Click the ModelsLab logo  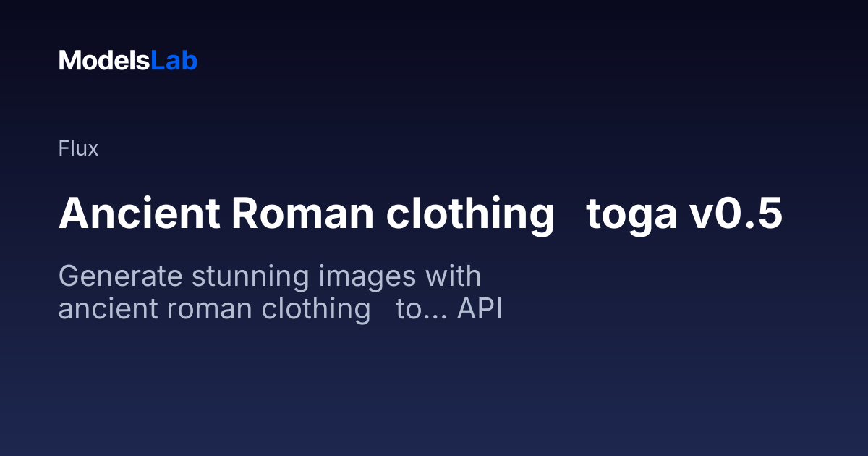(x=128, y=61)
